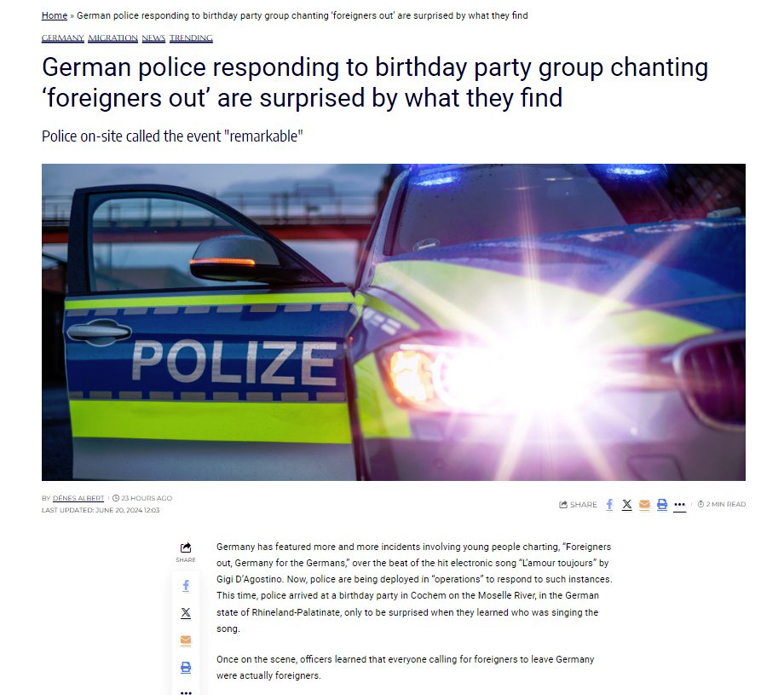Expand more options in side share column
Viewport: 784px width, 695px height.
pos(186,692)
